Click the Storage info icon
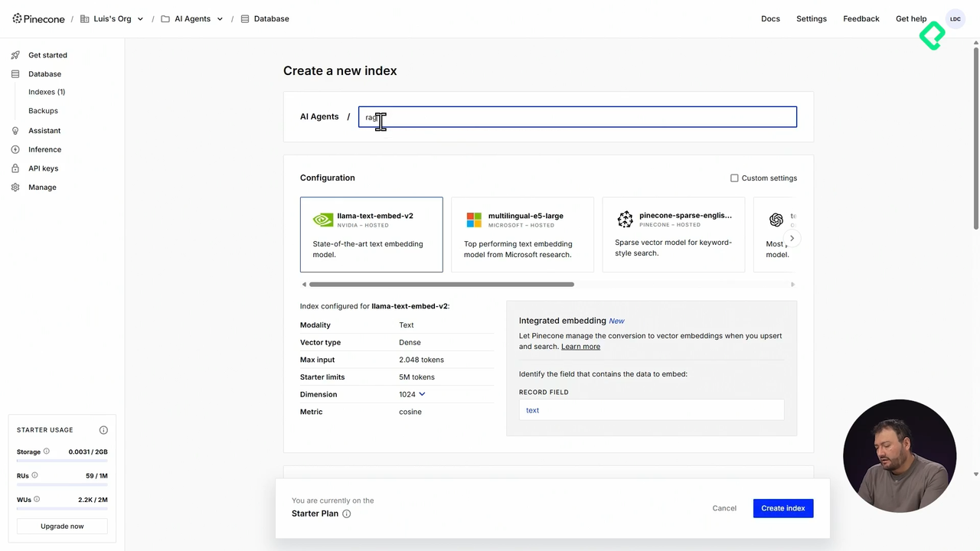The image size is (980, 551). click(x=46, y=452)
